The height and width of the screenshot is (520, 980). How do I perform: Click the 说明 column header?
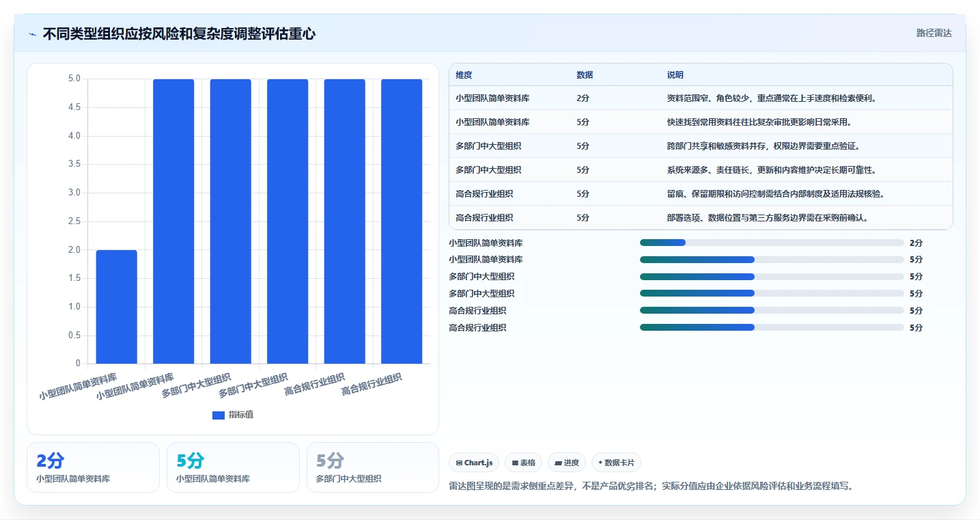(x=675, y=75)
